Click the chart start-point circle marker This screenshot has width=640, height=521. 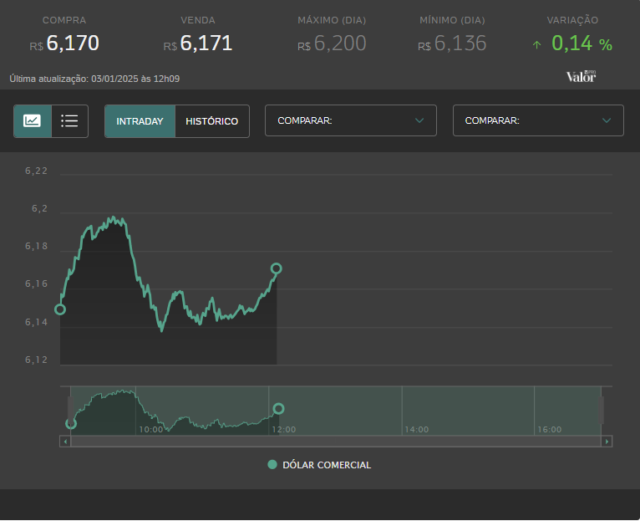tap(60, 309)
